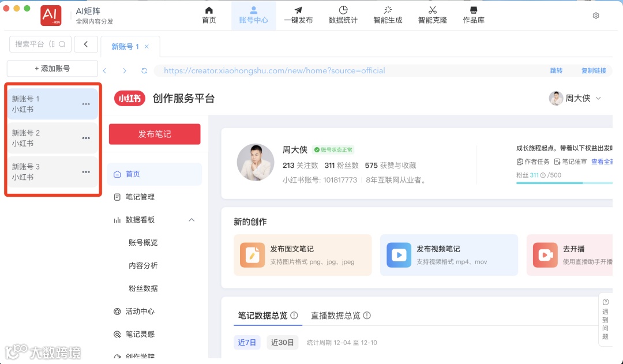This screenshot has height=364, width=623.
Task: Open the 首页 home tab in top navigation
Action: 209,15
